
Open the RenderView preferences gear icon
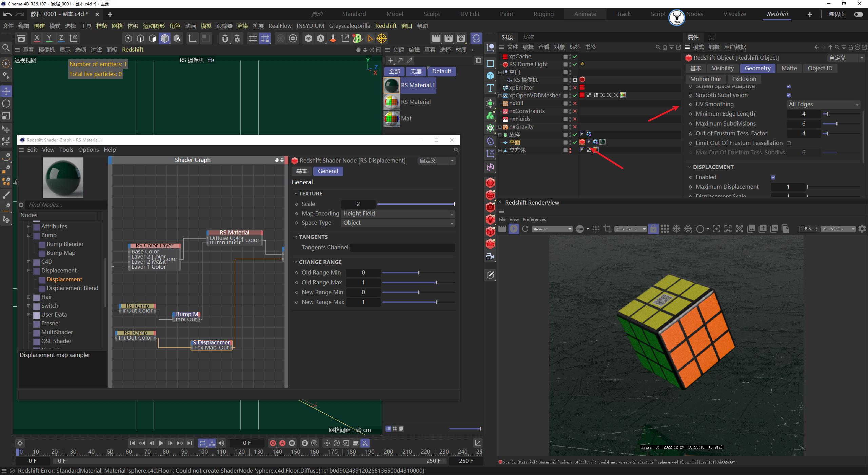coord(862,229)
